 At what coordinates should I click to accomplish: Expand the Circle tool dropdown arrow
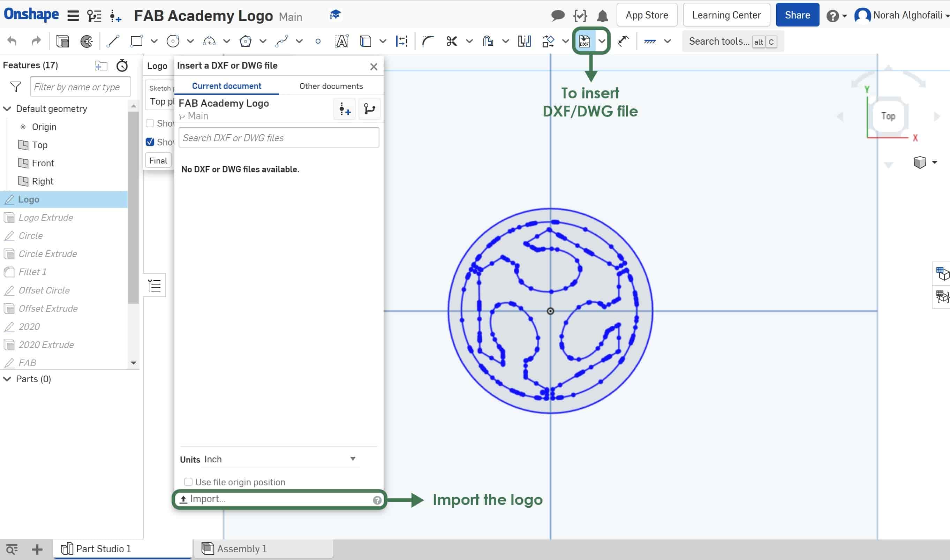(190, 41)
